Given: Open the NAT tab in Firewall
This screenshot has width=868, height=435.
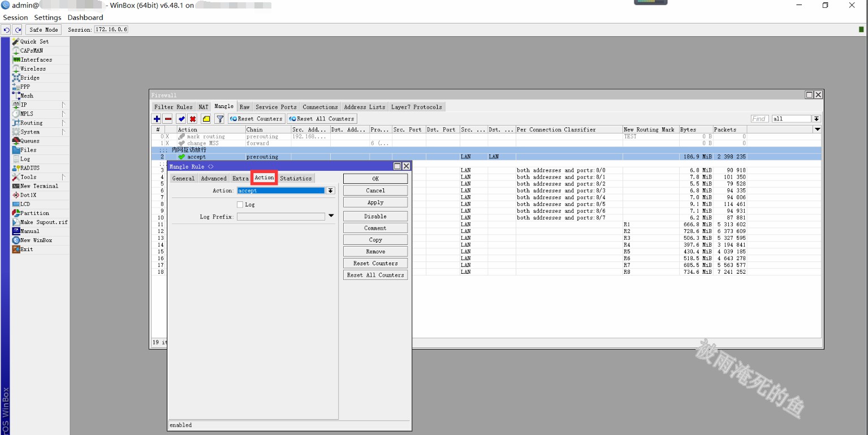Looking at the screenshot, I should [x=204, y=107].
